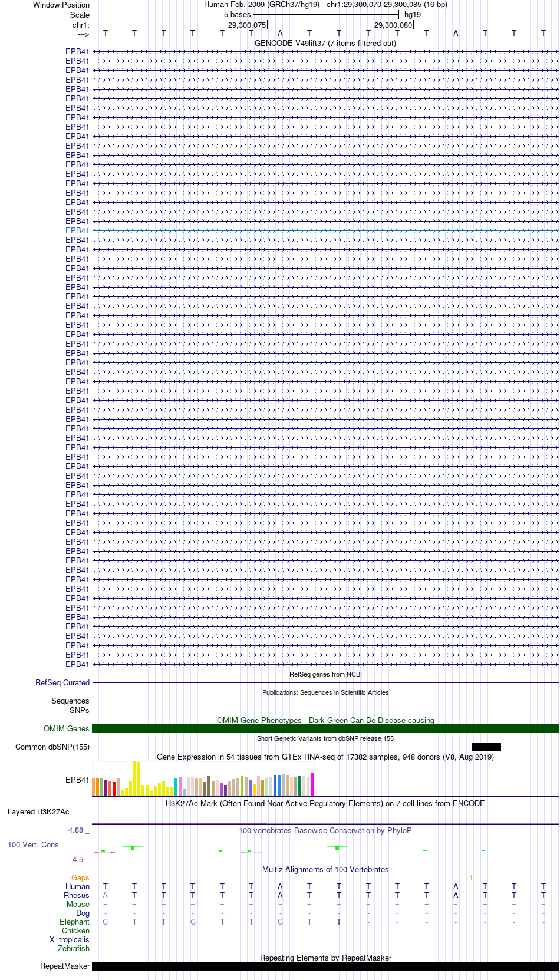This screenshot has height=980, width=560.
Task: Select the Zebrafish alignment row label
Action: tap(74, 948)
